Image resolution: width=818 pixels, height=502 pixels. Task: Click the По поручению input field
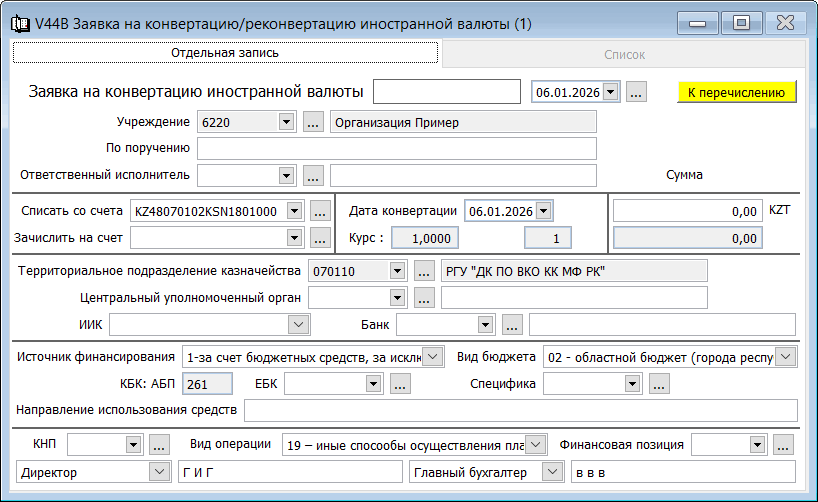(396, 149)
